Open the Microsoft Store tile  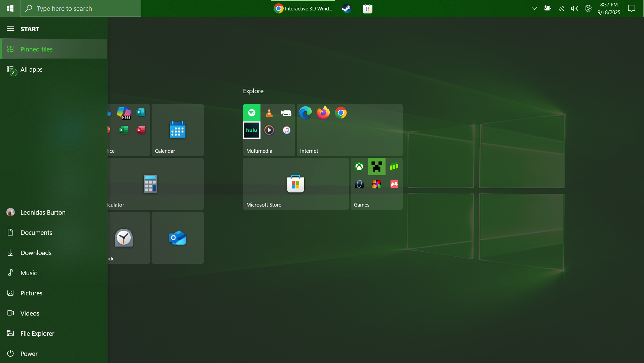point(296,184)
